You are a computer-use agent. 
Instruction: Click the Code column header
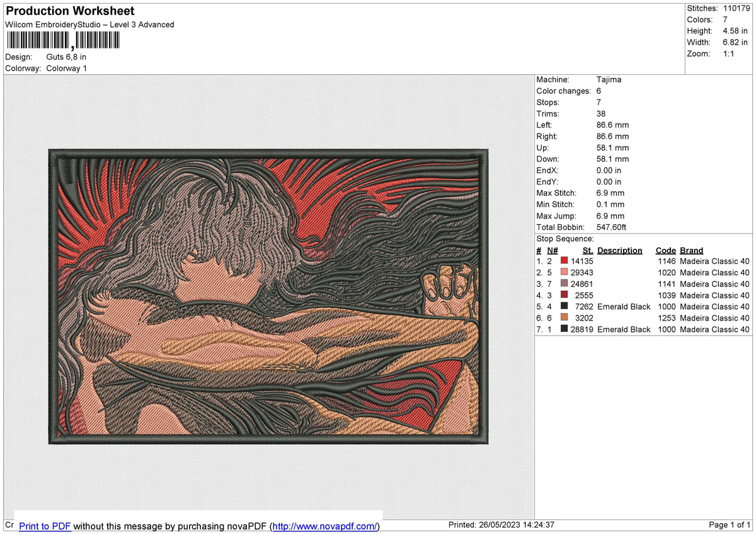tap(665, 250)
